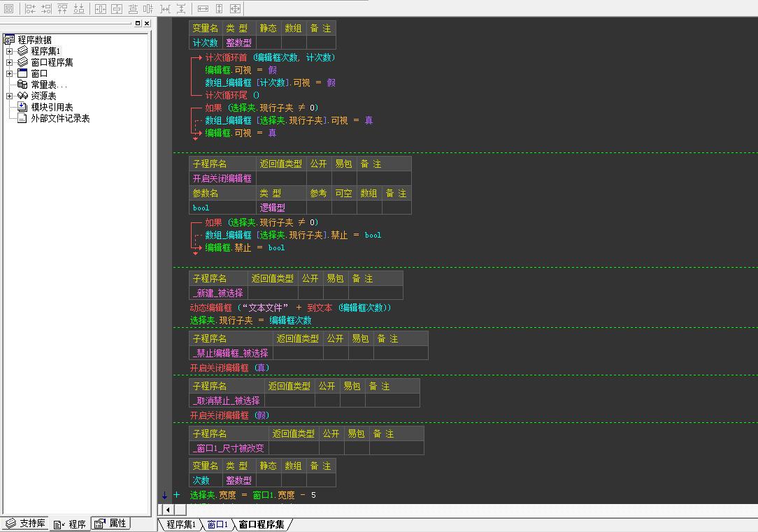Expand the 资源表 tree node

tap(9, 96)
